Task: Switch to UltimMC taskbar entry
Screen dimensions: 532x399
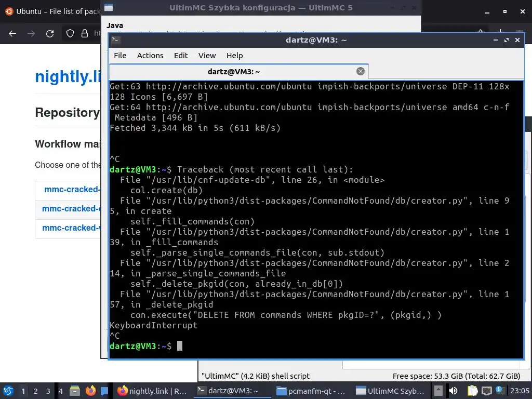Action: tap(391, 391)
